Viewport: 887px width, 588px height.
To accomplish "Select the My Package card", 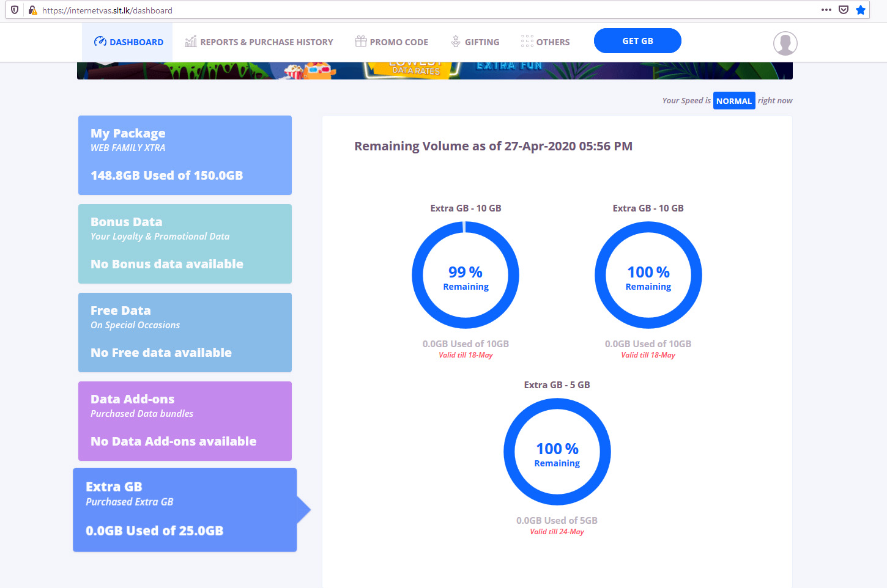I will (185, 155).
